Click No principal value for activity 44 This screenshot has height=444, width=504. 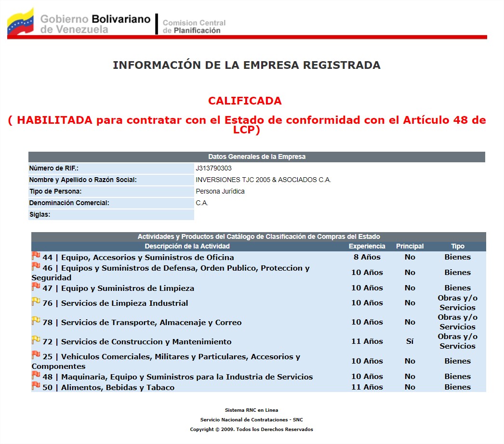click(410, 257)
